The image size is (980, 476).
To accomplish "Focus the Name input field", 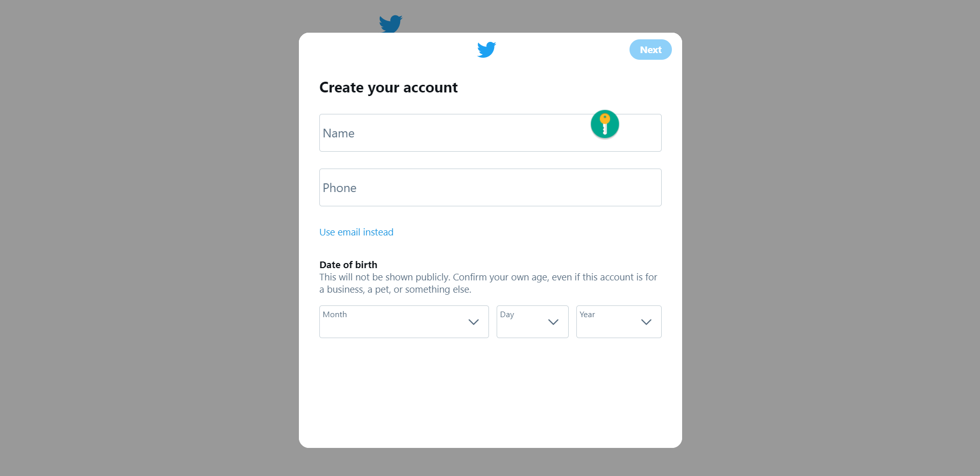I will click(x=491, y=133).
